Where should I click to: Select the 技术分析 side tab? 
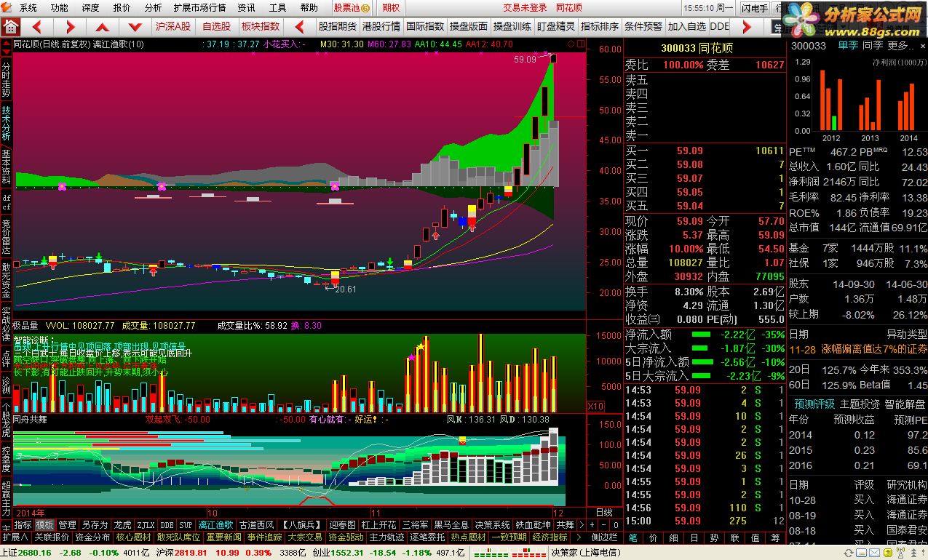point(6,124)
